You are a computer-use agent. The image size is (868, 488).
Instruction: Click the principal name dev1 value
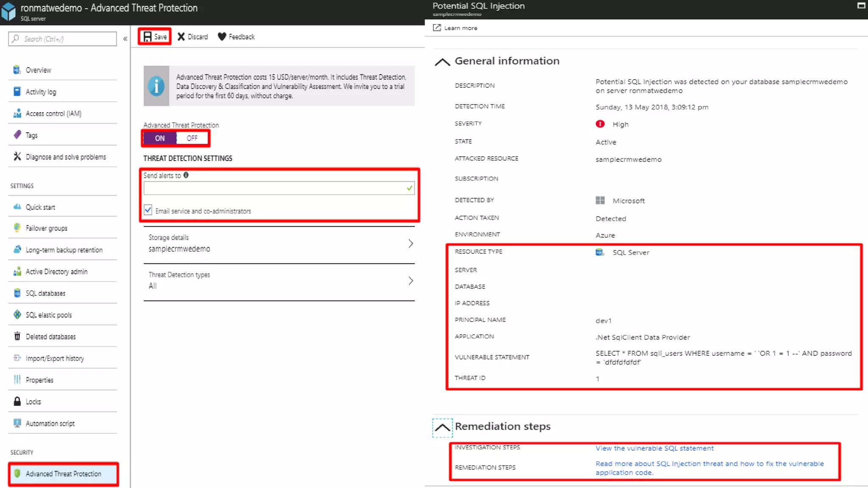[x=603, y=321]
